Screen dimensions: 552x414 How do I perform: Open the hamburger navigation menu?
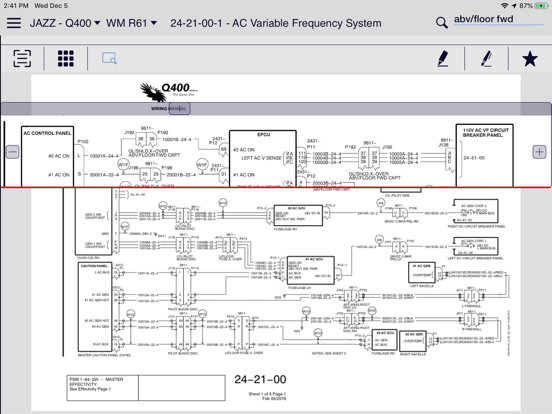coord(14,23)
